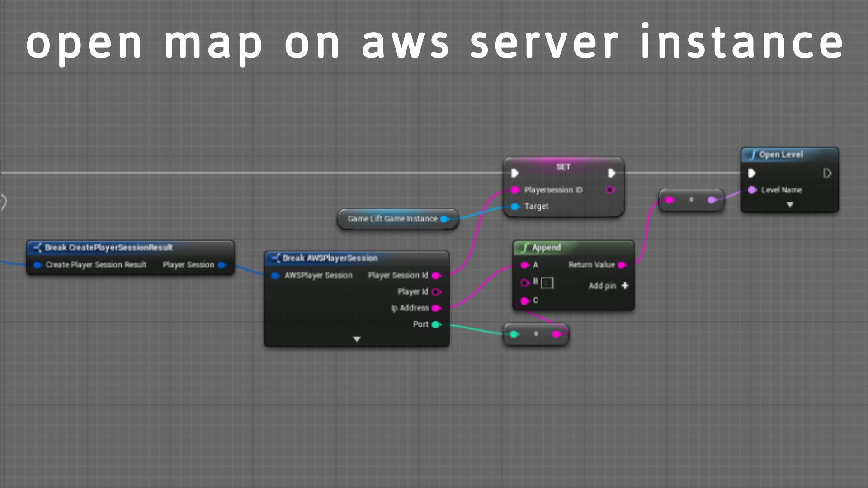868x488 pixels.
Task: Click the Port label
Action: 420,324
